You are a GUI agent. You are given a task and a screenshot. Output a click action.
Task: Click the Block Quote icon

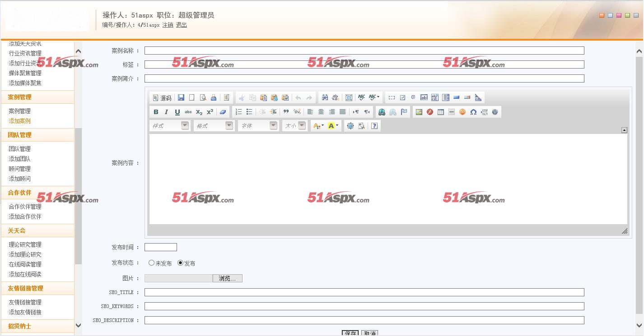(286, 112)
